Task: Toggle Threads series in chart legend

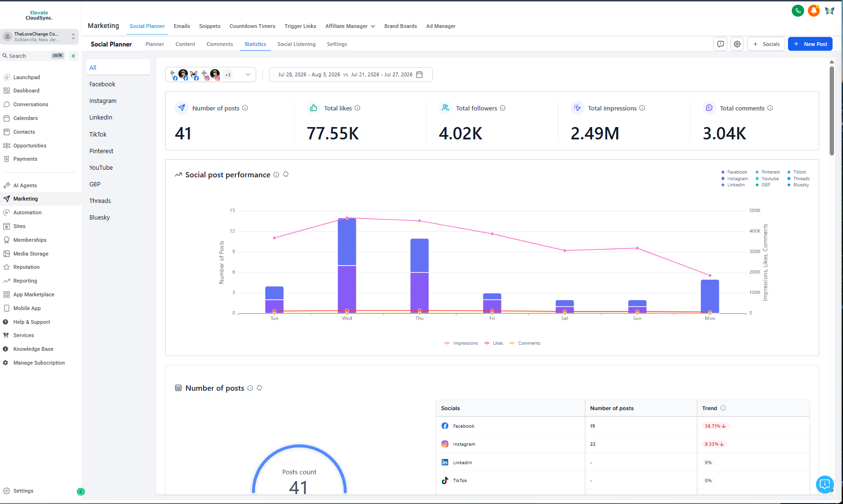Action: pos(798,179)
